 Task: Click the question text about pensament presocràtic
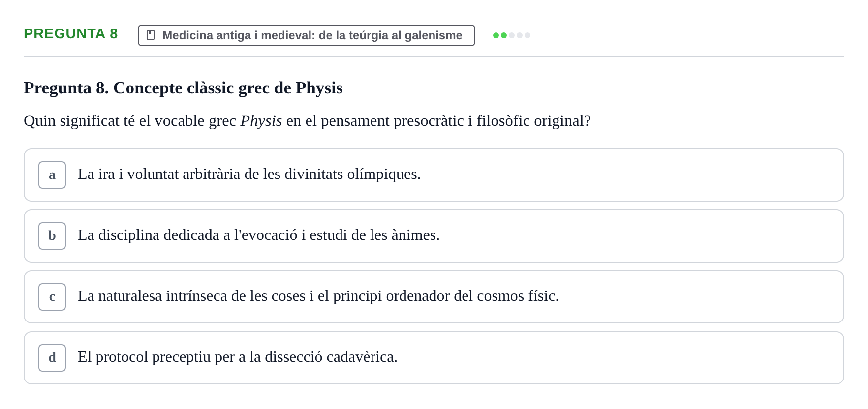[x=307, y=121]
